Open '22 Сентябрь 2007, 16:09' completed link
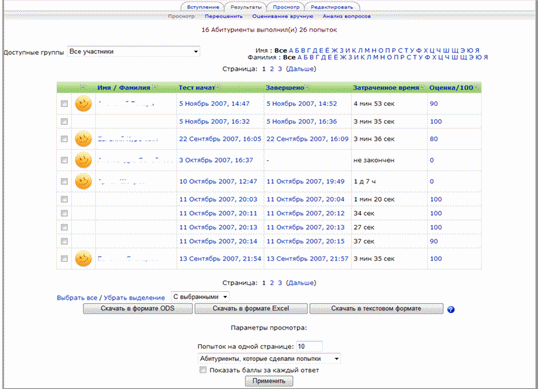This screenshot has width=539, height=390. [307, 139]
